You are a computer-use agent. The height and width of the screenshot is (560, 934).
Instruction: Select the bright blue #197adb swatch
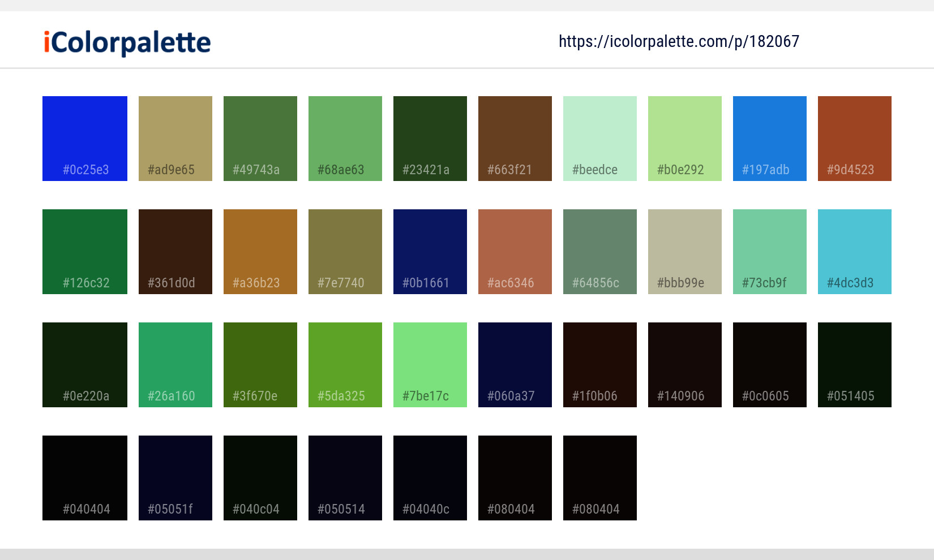[769, 138]
